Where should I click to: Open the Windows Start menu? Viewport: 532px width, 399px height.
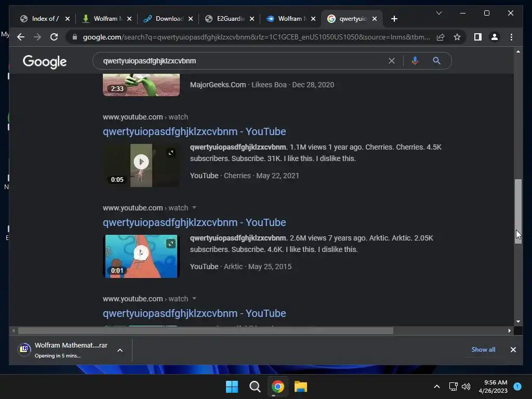tap(232, 387)
